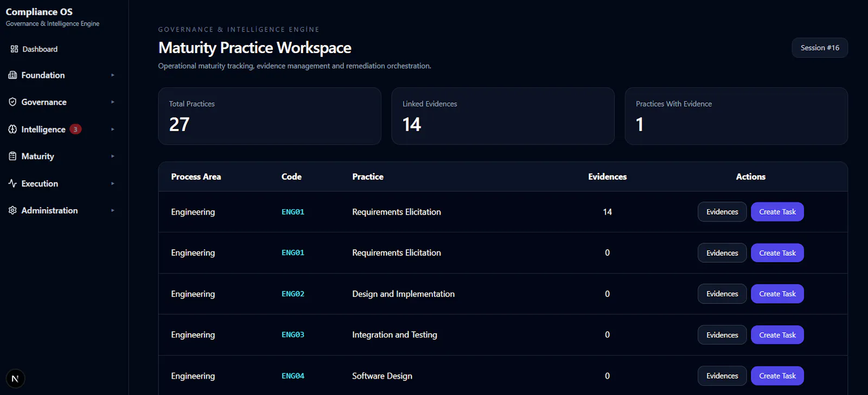Open Evidences for Integration and Testing
Image resolution: width=868 pixels, height=395 pixels.
[722, 335]
